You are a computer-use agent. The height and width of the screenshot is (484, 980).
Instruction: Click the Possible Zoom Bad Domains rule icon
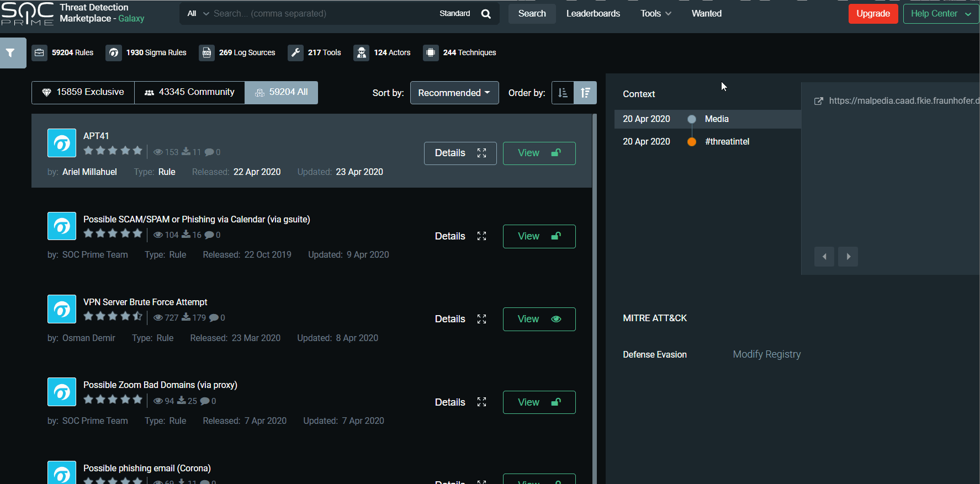[x=62, y=392]
